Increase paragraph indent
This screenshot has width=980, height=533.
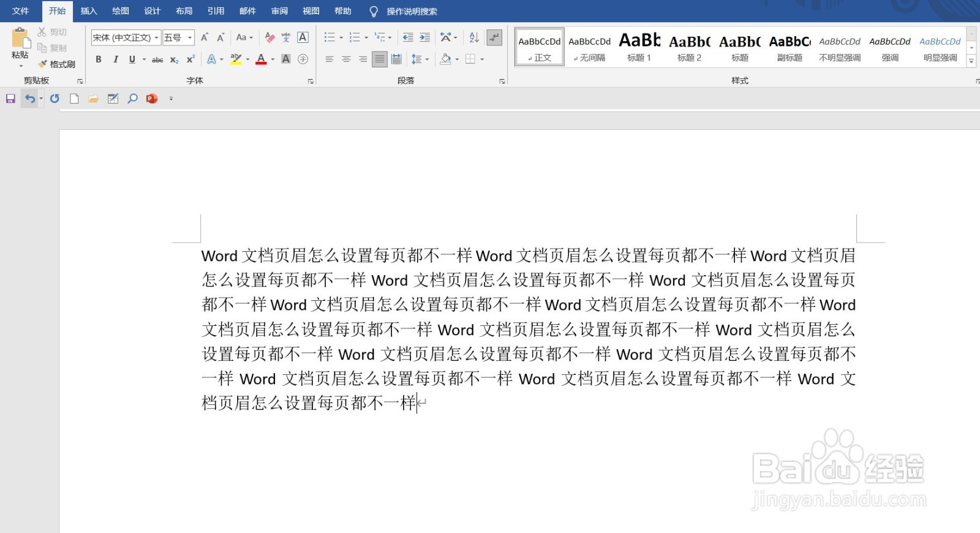click(424, 37)
